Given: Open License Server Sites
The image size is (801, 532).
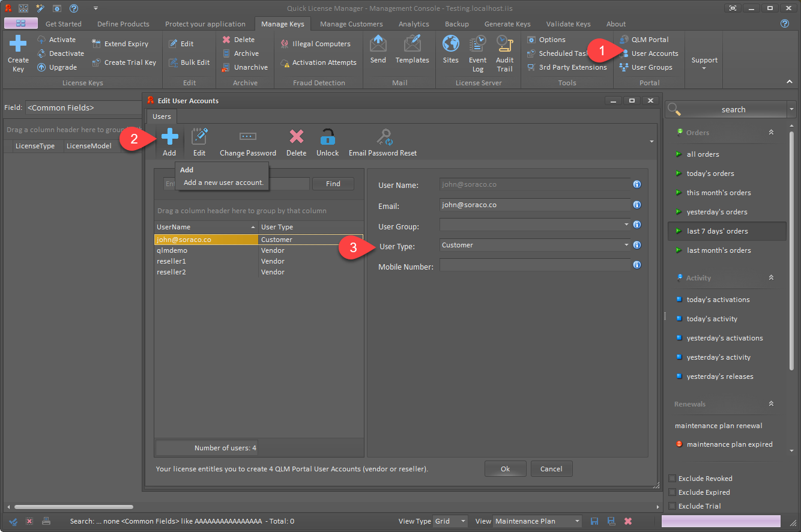Looking at the screenshot, I should 451,49.
